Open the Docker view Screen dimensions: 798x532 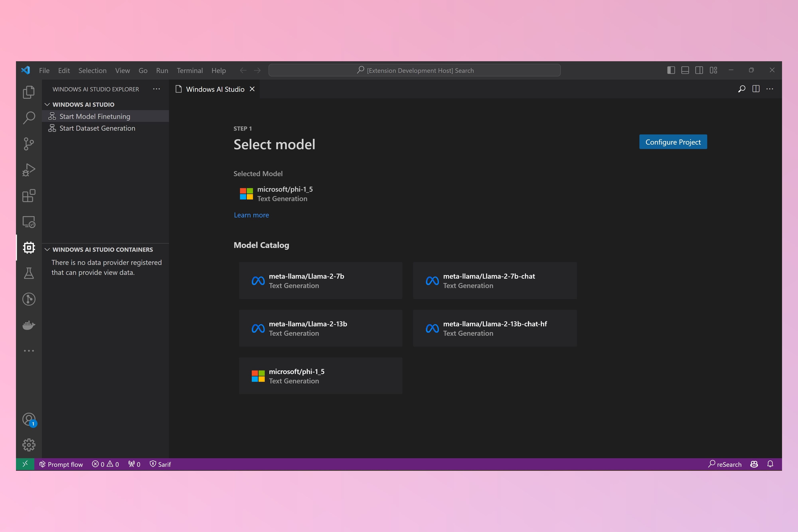(x=29, y=325)
